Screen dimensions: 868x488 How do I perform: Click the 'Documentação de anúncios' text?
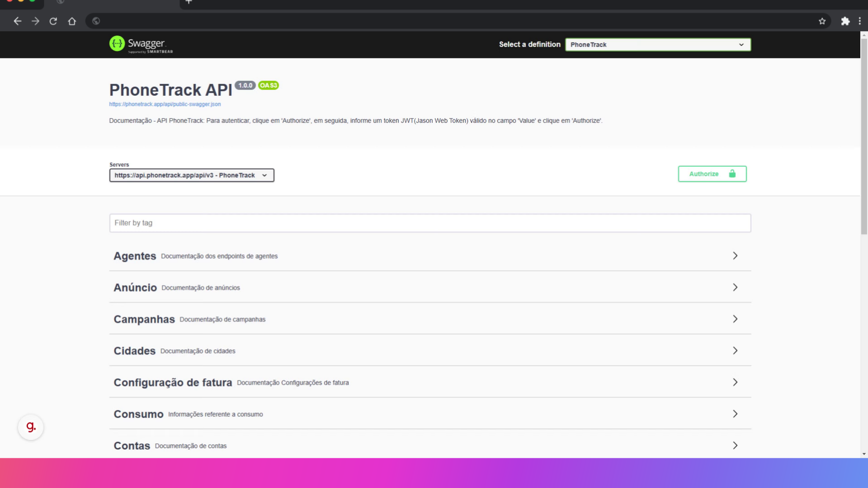pos(201,288)
